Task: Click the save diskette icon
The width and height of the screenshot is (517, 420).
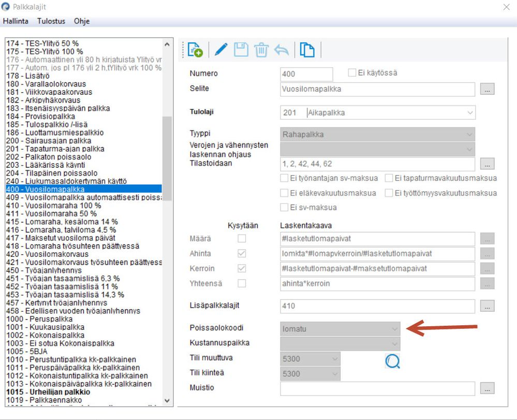Action: (x=241, y=50)
